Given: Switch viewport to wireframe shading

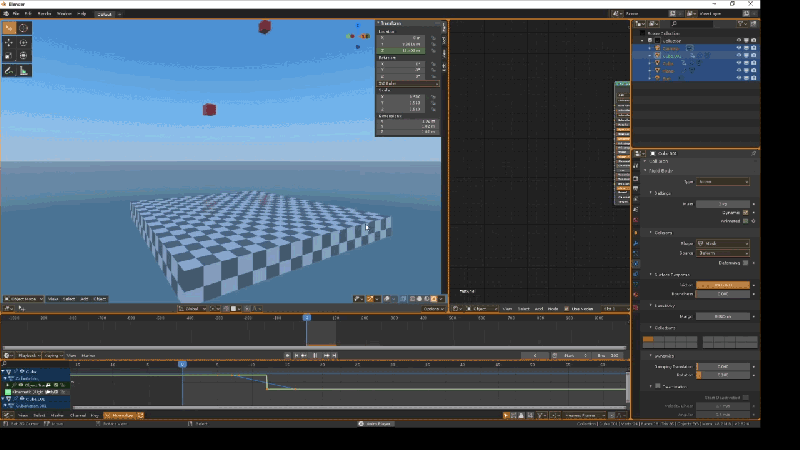Looking at the screenshot, I should coord(412,299).
